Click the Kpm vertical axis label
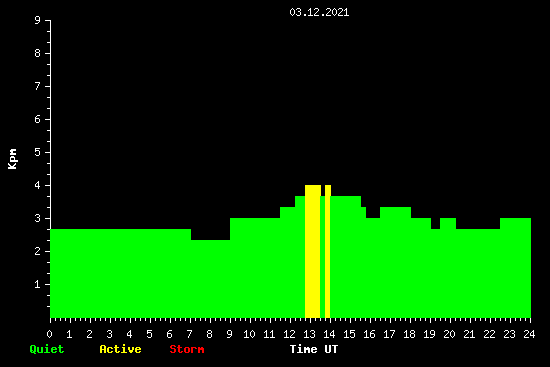Screen dimensions: 550x367 [x=13, y=159]
